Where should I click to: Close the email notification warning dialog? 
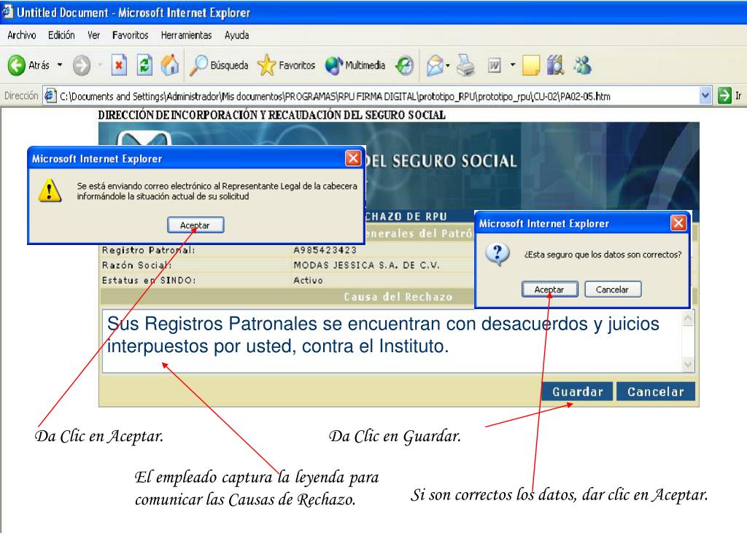[353, 158]
